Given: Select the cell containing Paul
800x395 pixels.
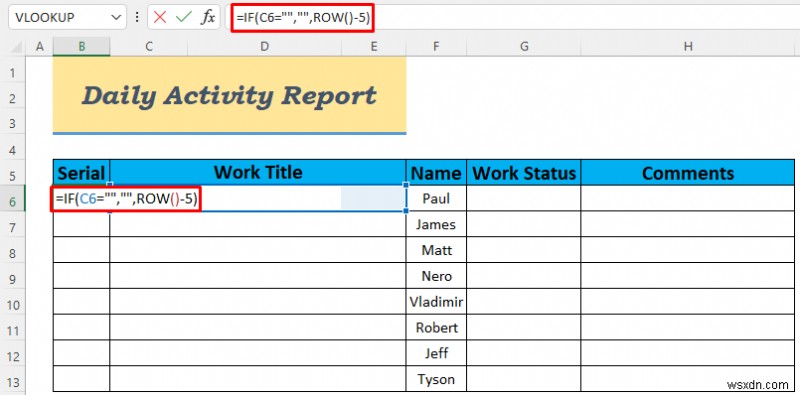Looking at the screenshot, I should pyautogui.click(x=436, y=198).
